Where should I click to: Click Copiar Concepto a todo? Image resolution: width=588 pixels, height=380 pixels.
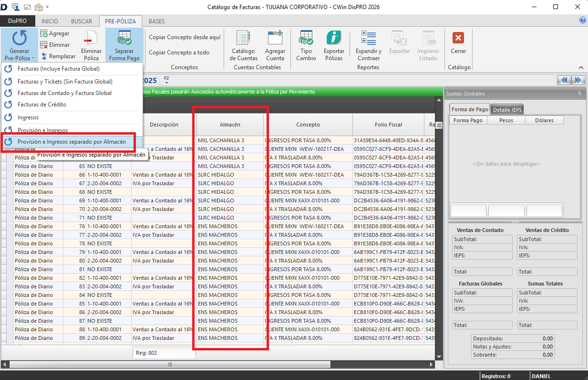click(x=179, y=53)
